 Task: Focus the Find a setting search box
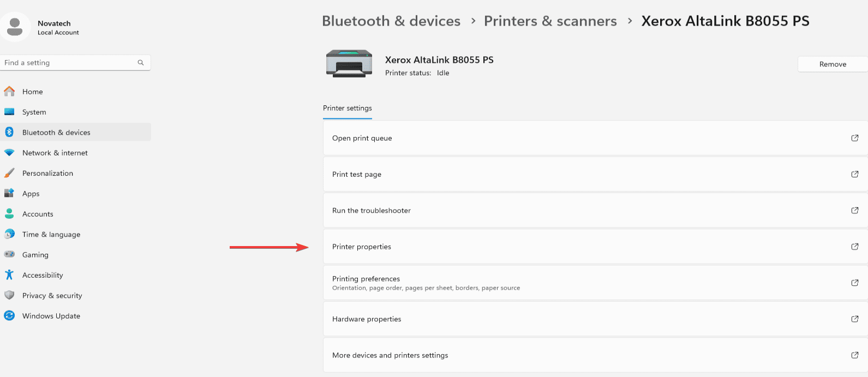point(75,63)
